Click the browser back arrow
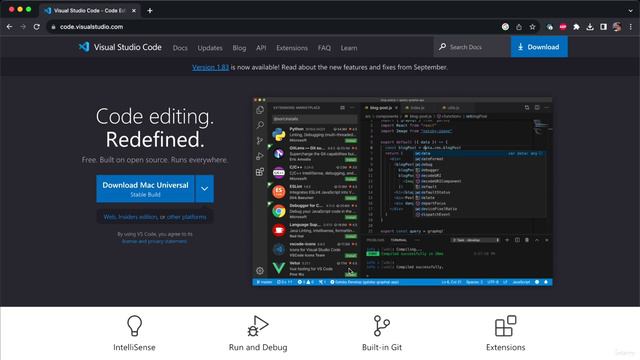 pos(9,27)
